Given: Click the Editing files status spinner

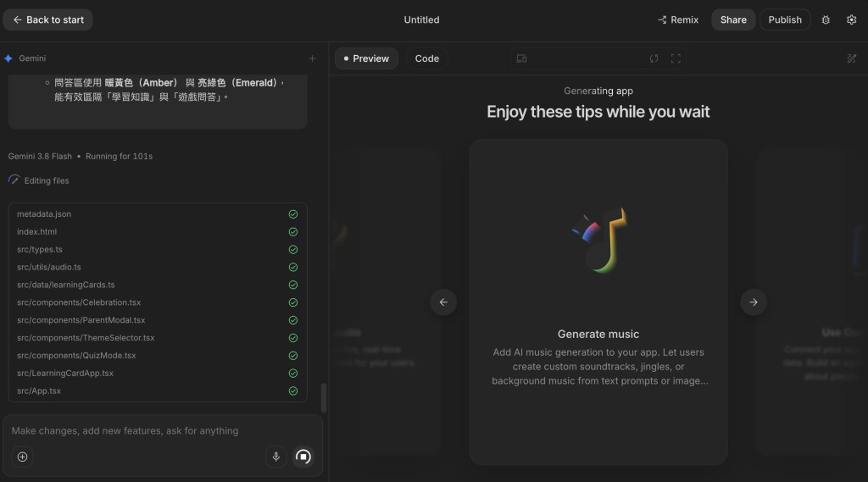Looking at the screenshot, I should tap(14, 180).
